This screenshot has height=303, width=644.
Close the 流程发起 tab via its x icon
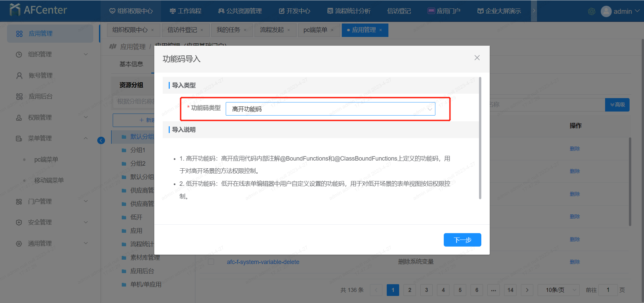click(x=288, y=30)
